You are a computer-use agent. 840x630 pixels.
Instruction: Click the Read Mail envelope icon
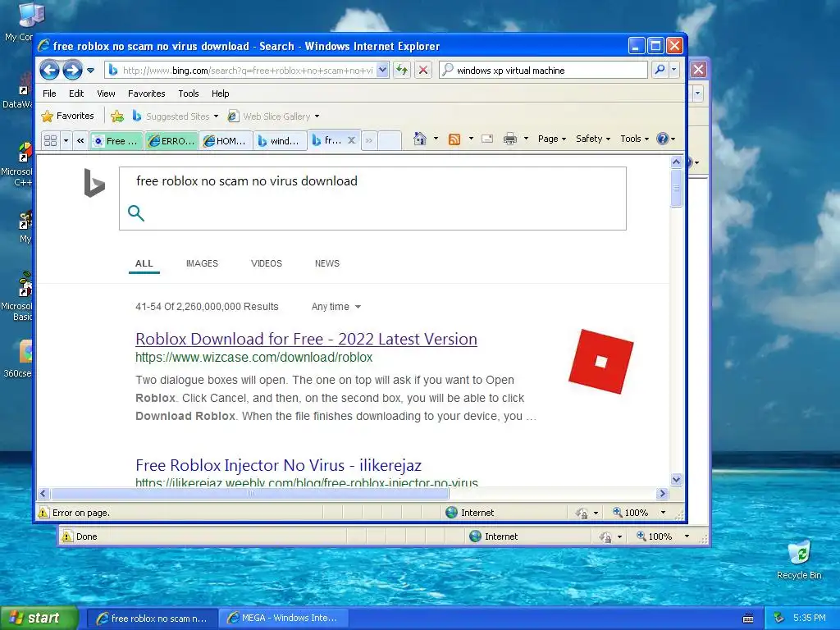coord(487,139)
